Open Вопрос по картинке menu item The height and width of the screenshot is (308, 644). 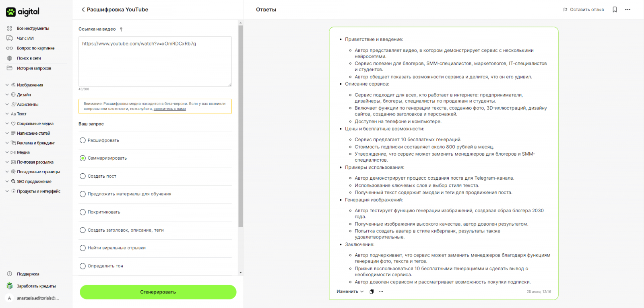point(35,48)
